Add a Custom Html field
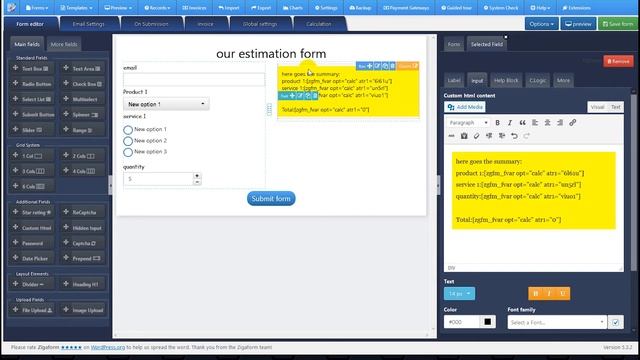The width and height of the screenshot is (640, 360). click(x=32, y=228)
